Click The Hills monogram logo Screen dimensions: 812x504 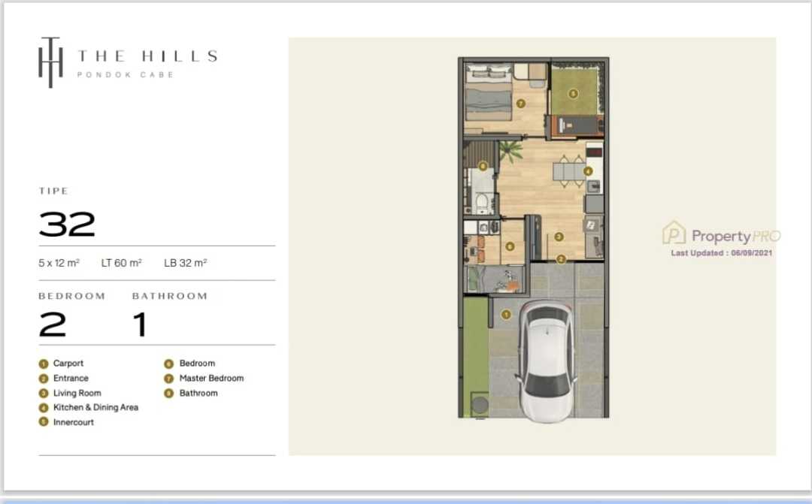[50, 62]
